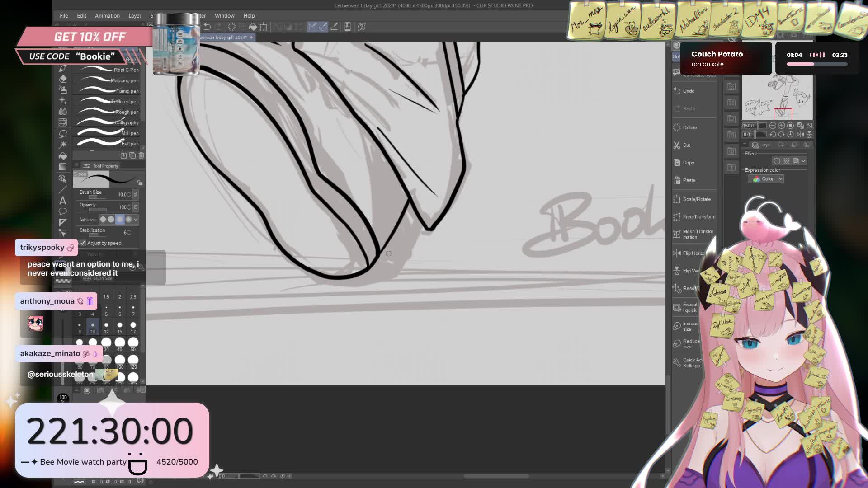Select the Decoration sparkle tool
Viewport: 868px width, 488px height.
point(63,100)
